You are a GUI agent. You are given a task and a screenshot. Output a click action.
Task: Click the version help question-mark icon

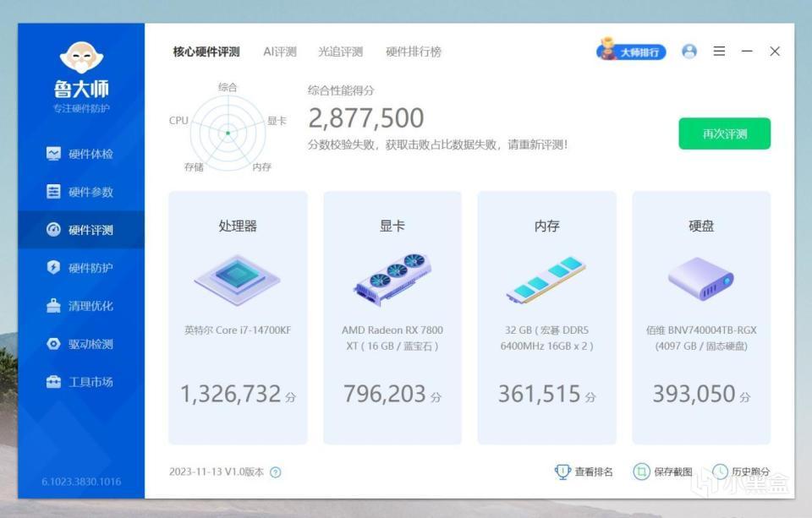pos(276,472)
